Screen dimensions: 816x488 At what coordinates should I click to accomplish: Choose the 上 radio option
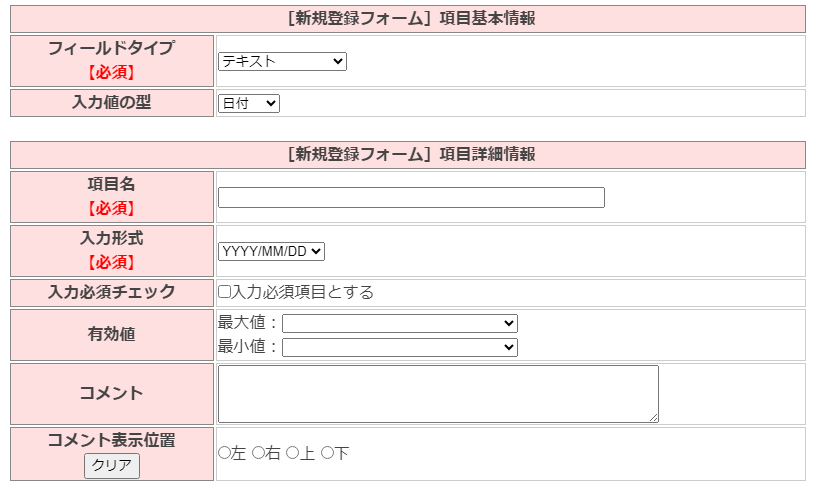tap(292, 453)
